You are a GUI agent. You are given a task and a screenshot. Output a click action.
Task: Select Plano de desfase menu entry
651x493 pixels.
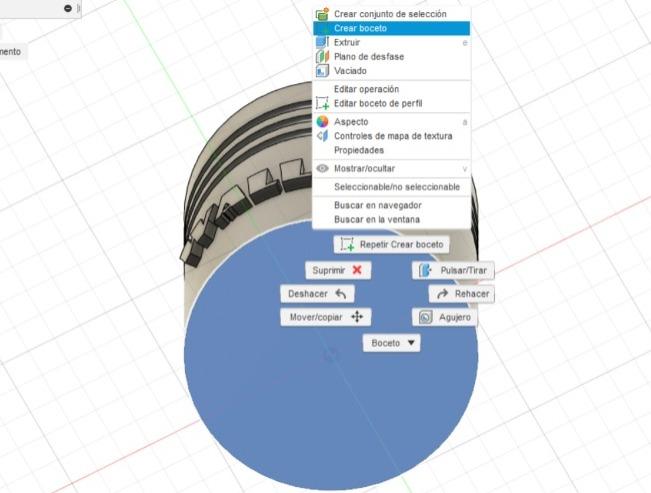392,56
